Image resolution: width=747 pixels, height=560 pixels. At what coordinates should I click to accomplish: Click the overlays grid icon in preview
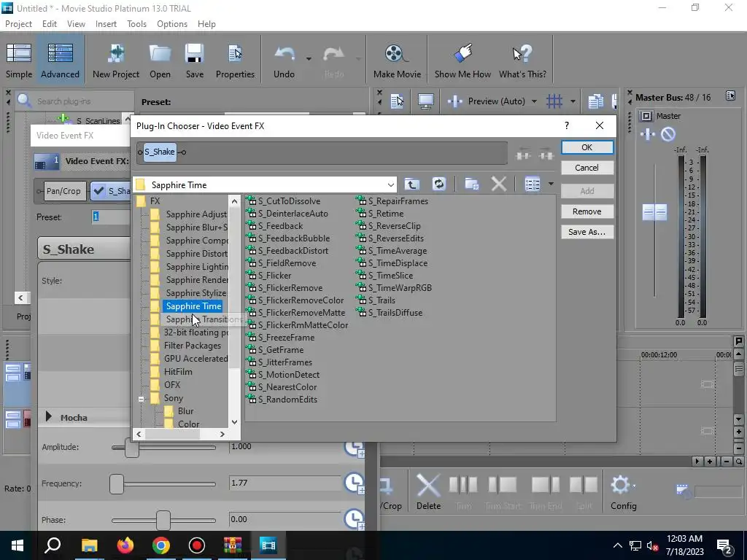(x=554, y=101)
